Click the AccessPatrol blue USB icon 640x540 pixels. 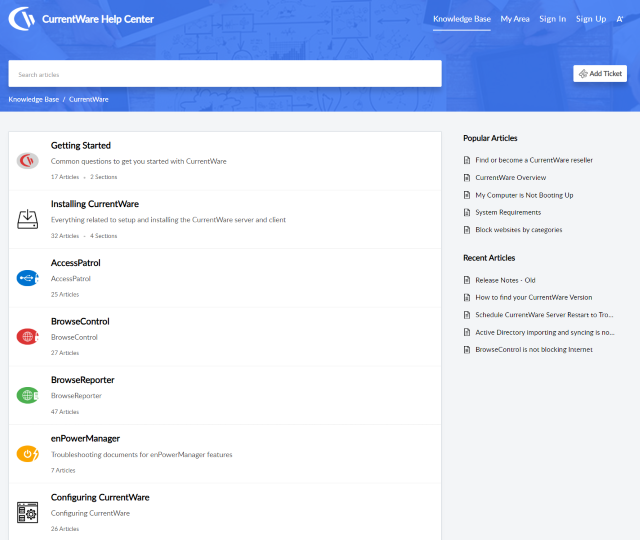27,278
